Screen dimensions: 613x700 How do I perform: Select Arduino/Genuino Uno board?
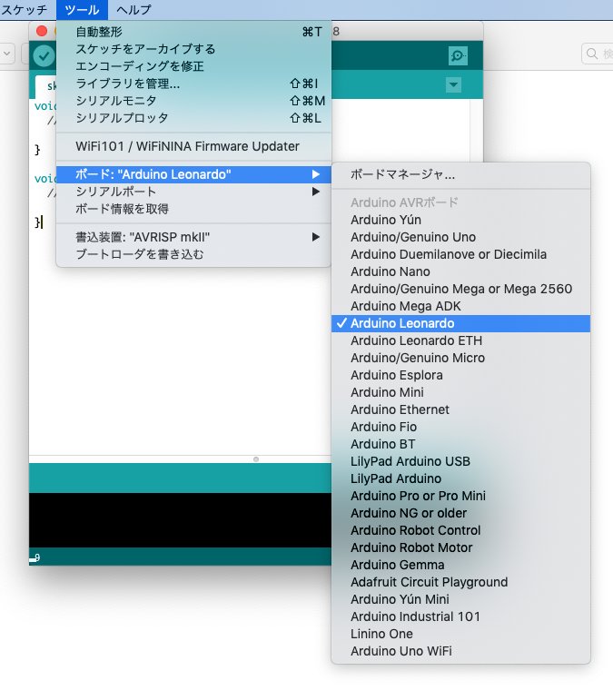[x=460, y=237]
